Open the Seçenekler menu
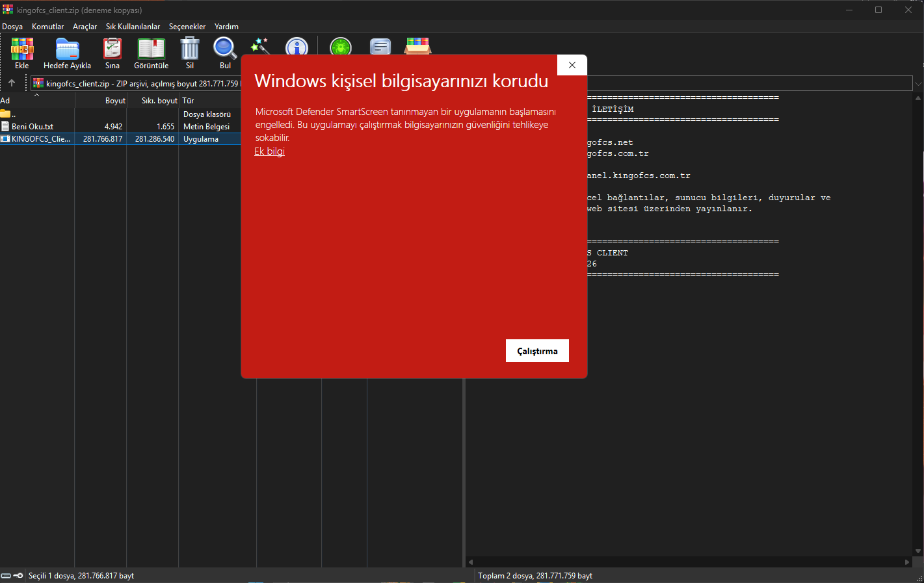924x583 pixels. click(x=187, y=27)
